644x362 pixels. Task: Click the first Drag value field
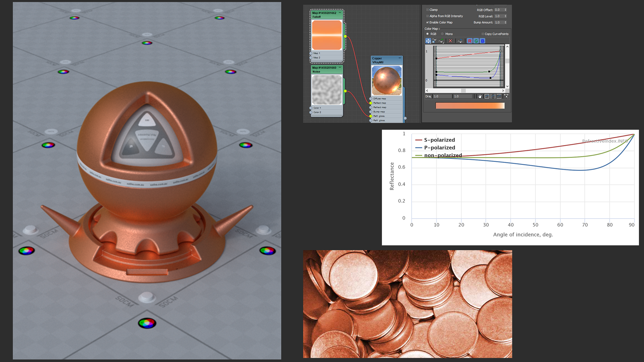coord(442,96)
